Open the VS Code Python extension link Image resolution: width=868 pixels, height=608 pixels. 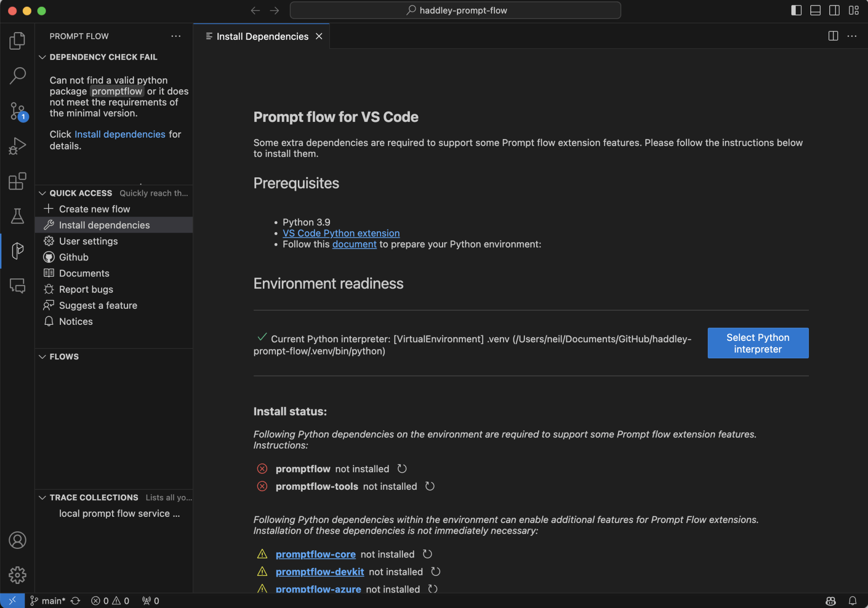(x=341, y=233)
